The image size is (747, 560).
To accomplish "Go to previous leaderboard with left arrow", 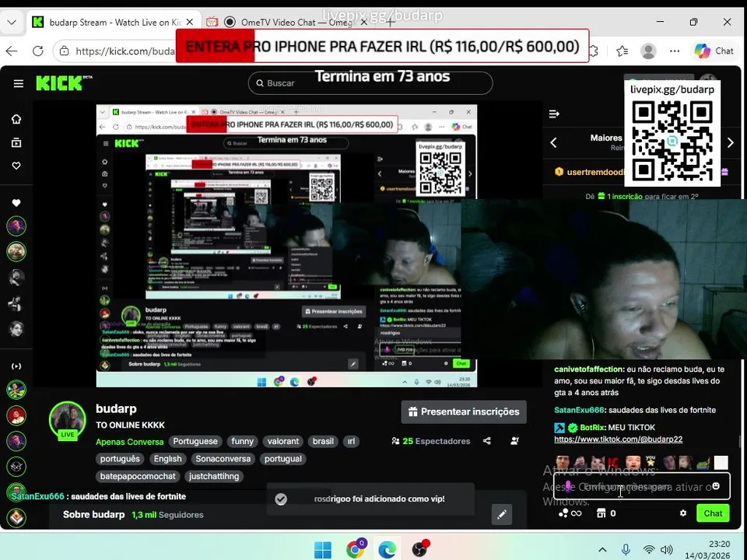I will pyautogui.click(x=553, y=142).
